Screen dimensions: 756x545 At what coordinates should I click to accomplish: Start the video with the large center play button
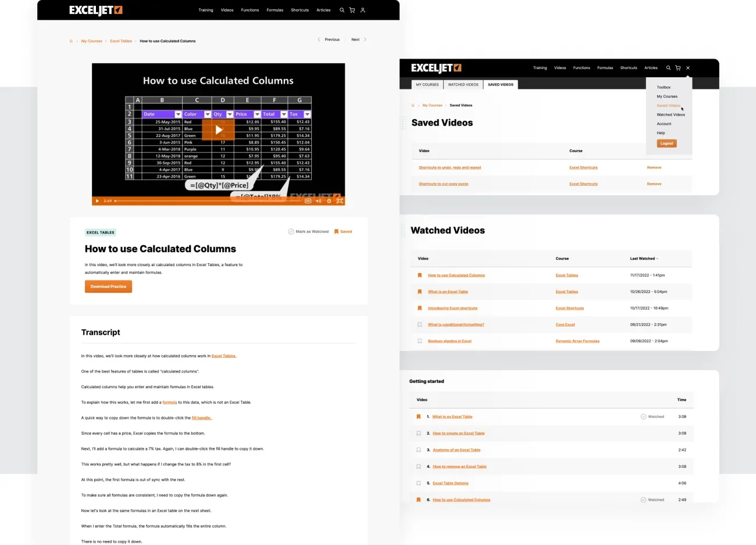[x=218, y=130]
